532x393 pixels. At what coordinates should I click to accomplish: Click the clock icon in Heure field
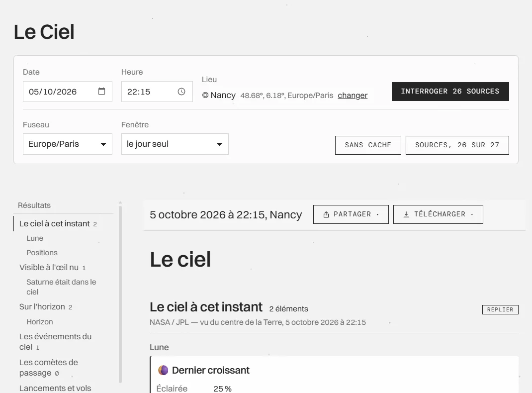(x=181, y=92)
